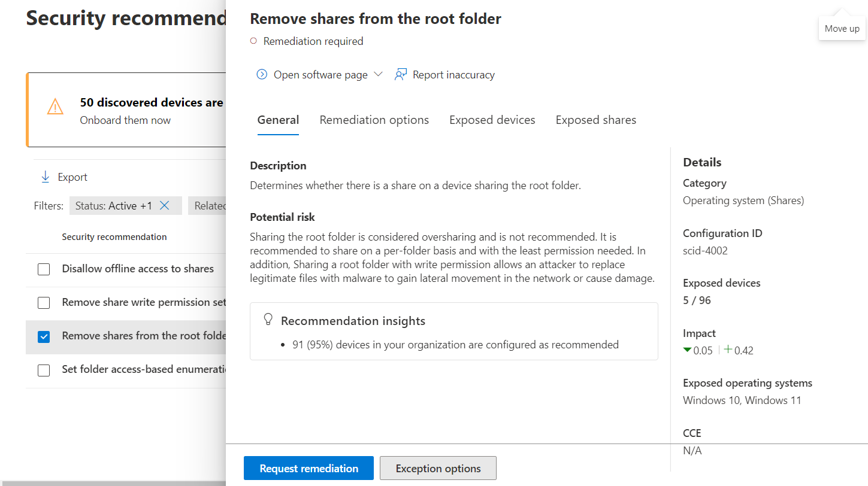Open the Exposed devices tab
Image resolution: width=868 pixels, height=486 pixels.
click(492, 120)
